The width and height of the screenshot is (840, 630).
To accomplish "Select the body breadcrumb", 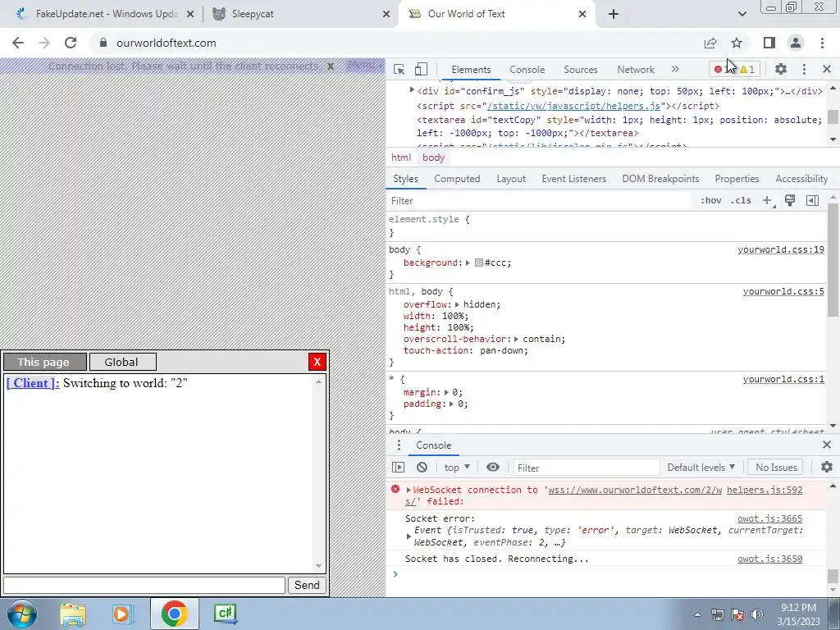I will (433, 157).
